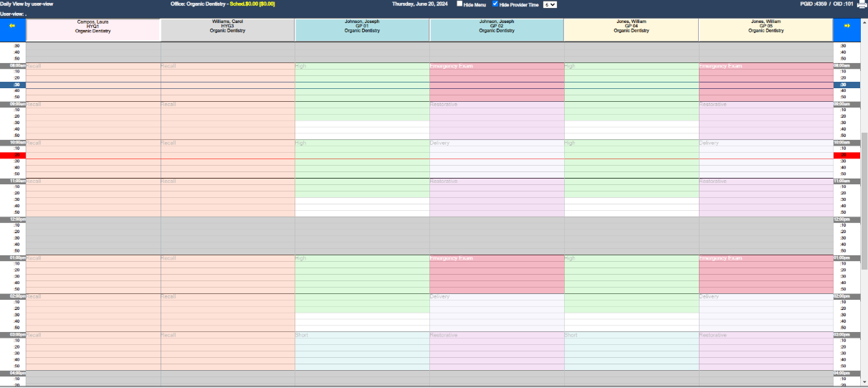The image size is (868, 388).
Task: Select the Johnson, Joseph GP 02 column header
Action: 497,29
